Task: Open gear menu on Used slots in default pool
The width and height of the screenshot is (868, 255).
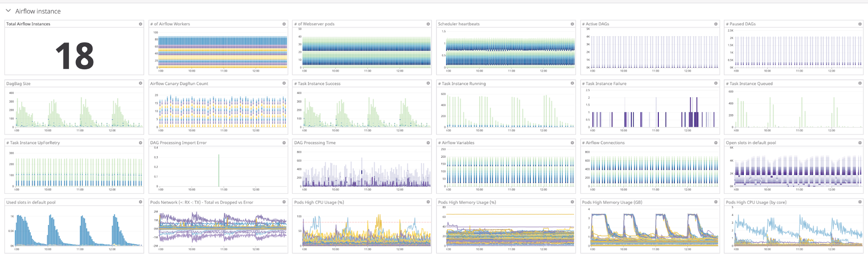Action: (140, 202)
